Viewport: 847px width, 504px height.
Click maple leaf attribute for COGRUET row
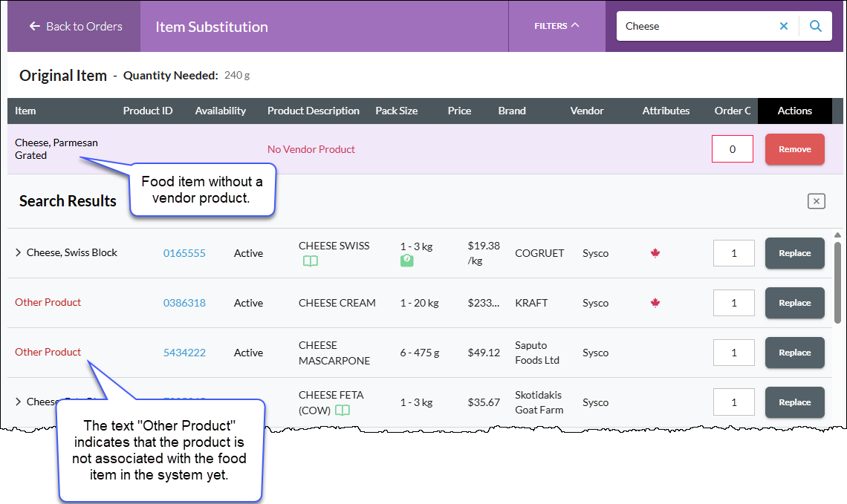pyautogui.click(x=655, y=253)
